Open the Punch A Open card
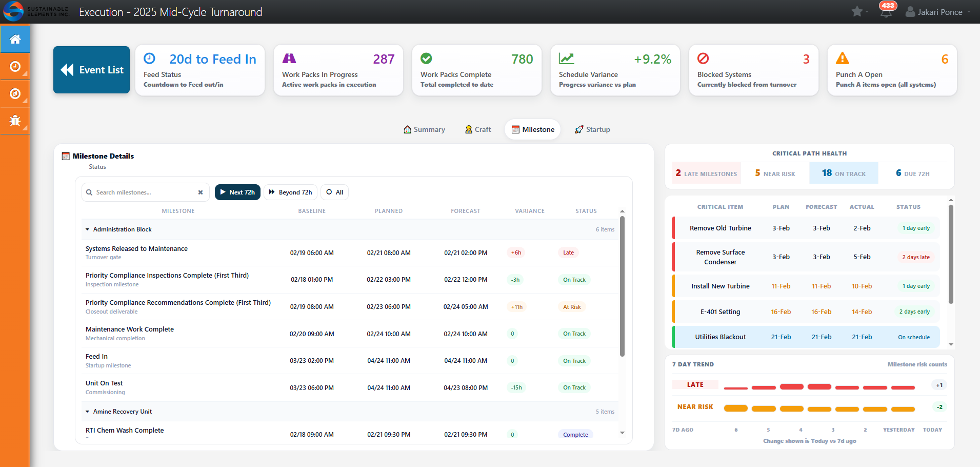 coord(892,70)
